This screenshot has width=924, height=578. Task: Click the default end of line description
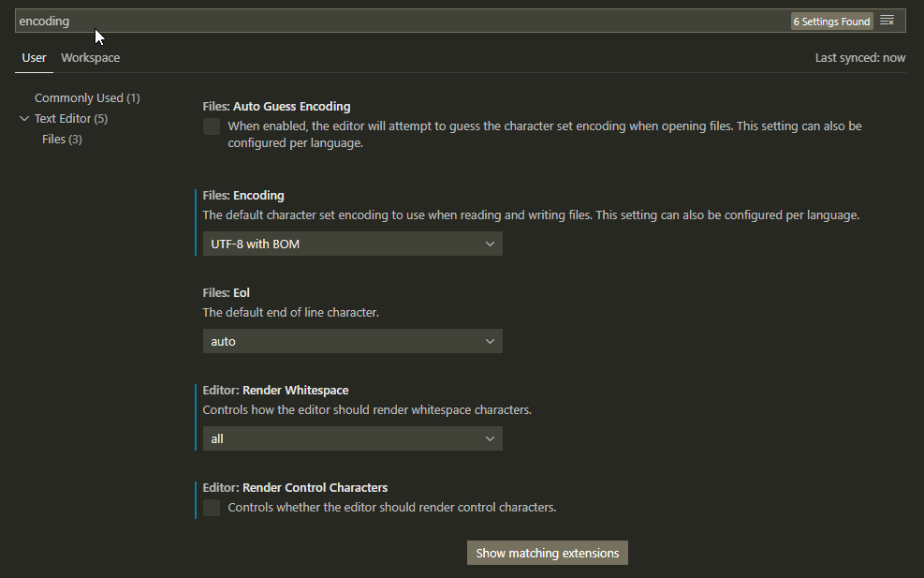(290, 312)
